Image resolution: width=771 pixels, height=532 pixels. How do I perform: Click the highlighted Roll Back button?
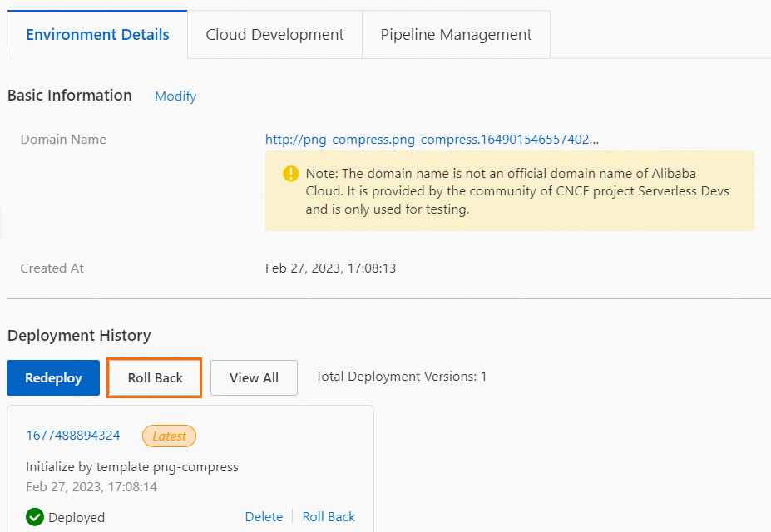154,377
